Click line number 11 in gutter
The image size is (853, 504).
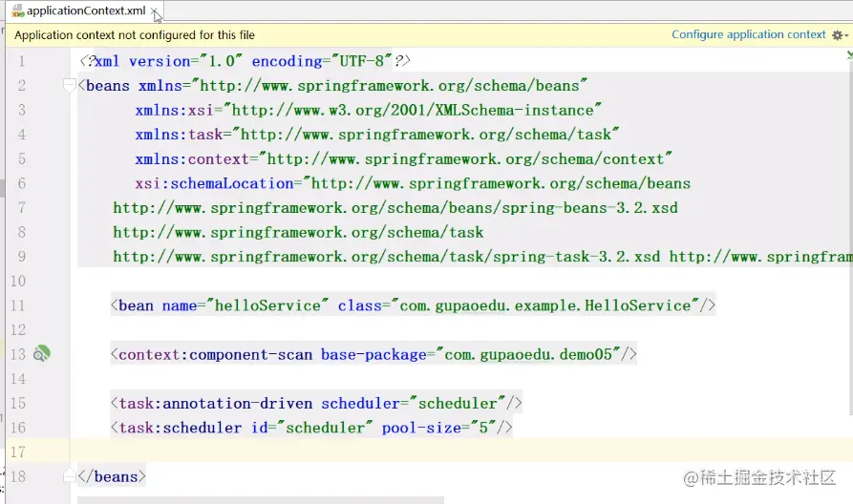(18, 305)
